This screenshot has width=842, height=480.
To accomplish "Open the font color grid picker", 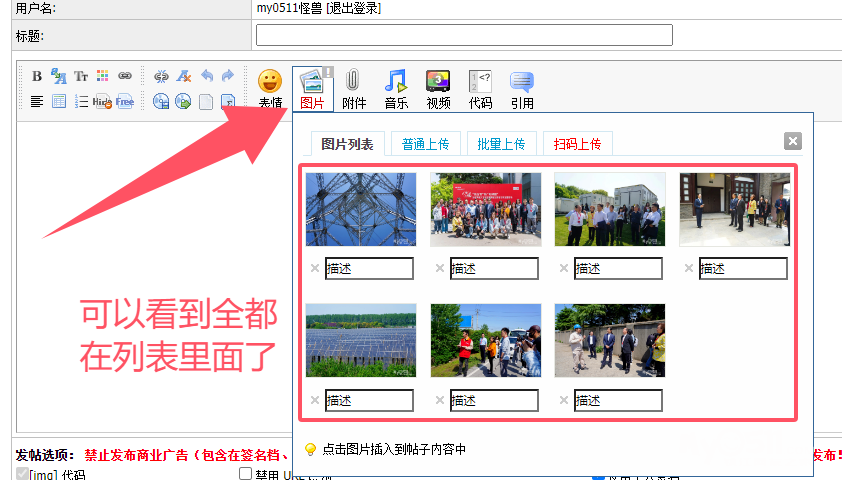I will (103, 76).
